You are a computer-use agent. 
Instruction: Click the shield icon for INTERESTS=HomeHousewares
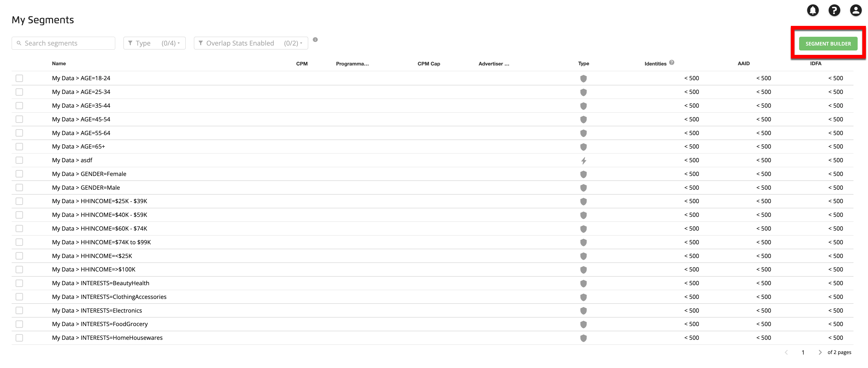point(584,338)
